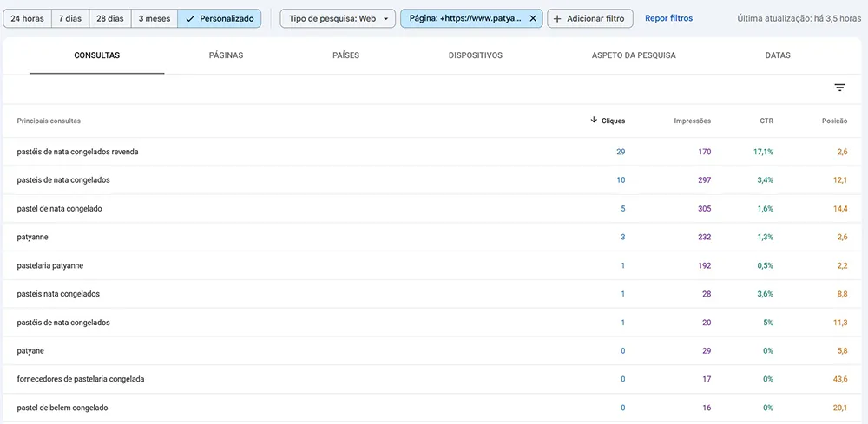Screen dimensions: 868x424
Task: Switch to the DATAS tab
Action: (x=778, y=55)
